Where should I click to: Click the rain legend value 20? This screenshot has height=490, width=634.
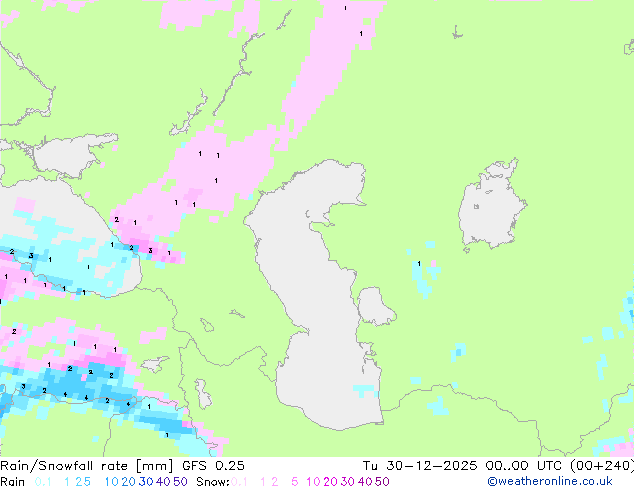(128, 482)
